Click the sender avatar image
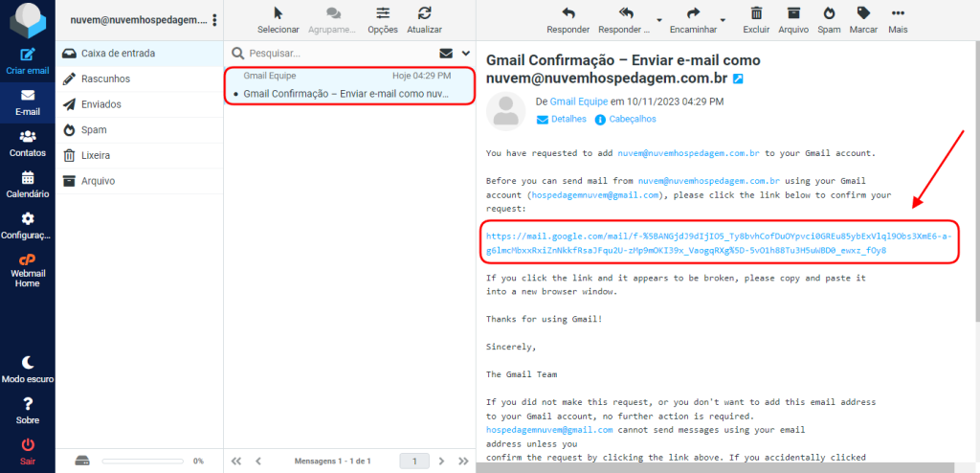The width and height of the screenshot is (980, 473). 505,111
